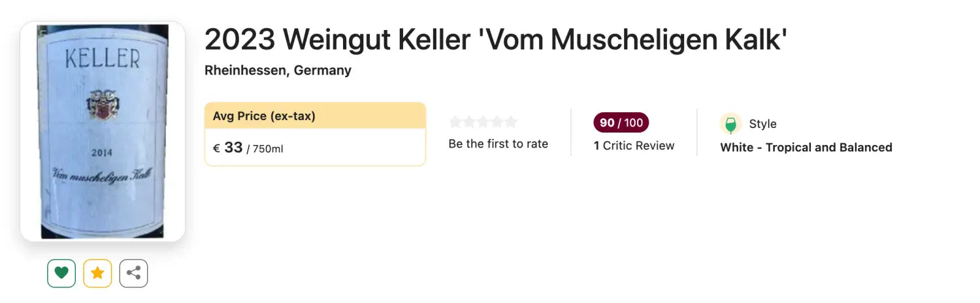Click the 2023 Weingut Keller wine title

(x=496, y=40)
